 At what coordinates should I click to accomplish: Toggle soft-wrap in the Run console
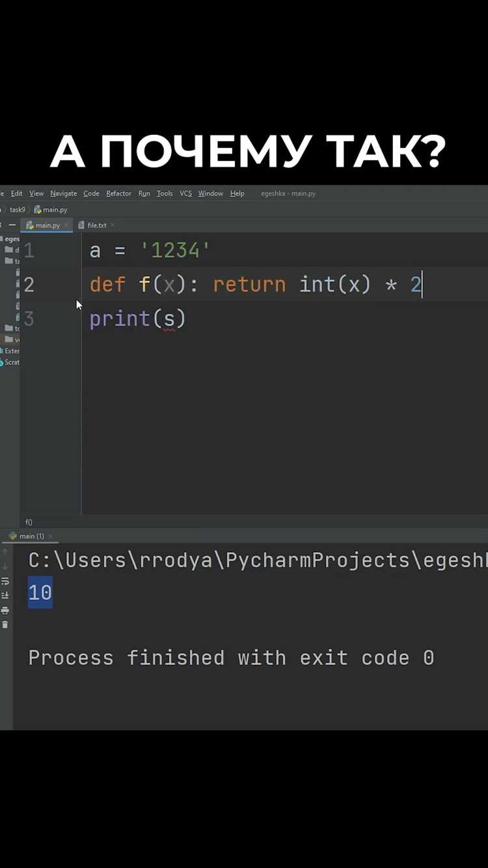5,581
